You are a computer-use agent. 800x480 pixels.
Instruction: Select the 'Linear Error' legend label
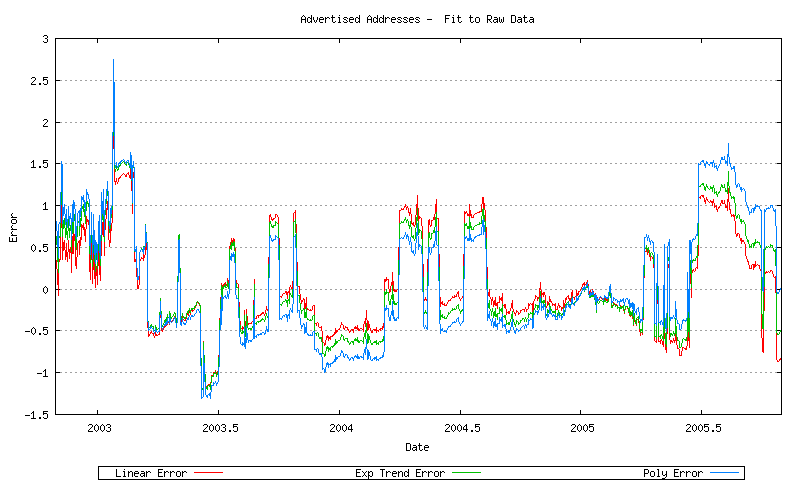151,473
